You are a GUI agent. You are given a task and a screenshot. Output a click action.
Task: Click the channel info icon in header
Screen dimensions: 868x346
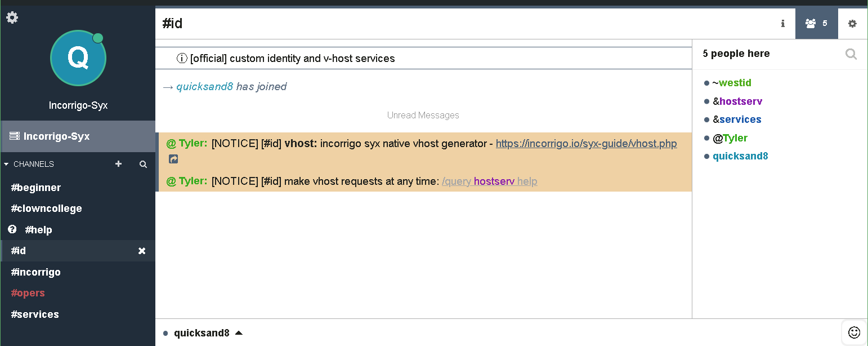pos(782,24)
